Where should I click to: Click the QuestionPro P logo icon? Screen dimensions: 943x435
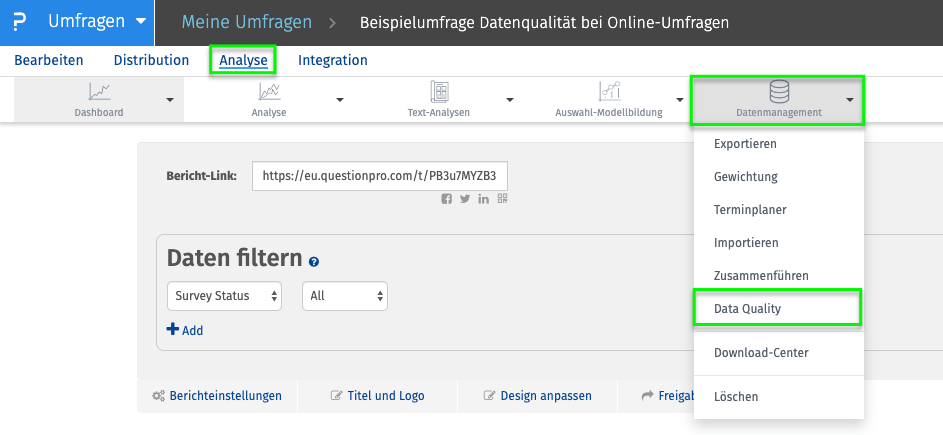[19, 22]
